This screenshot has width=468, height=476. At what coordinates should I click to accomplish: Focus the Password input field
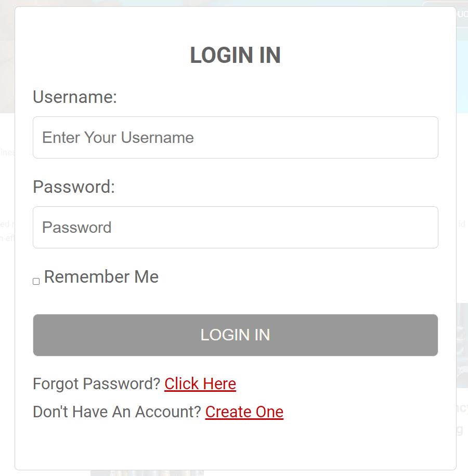pyautogui.click(x=236, y=228)
